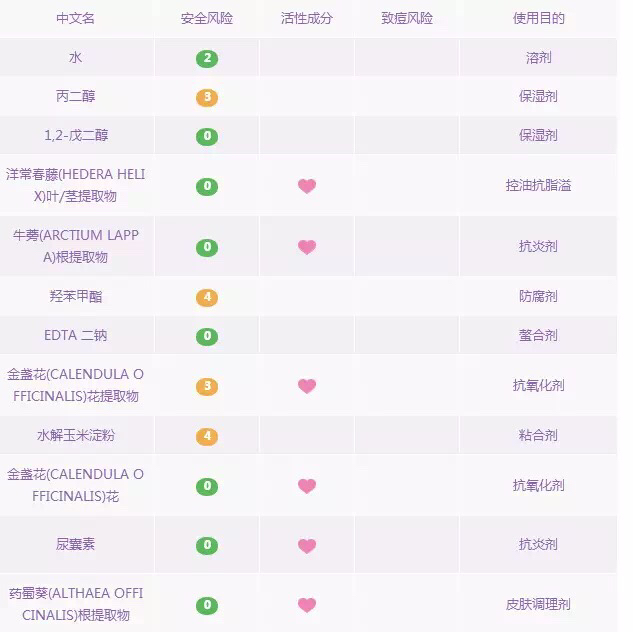This screenshot has height=632, width=633.
Task: Open the 尿囊素 ingredient link
Action: click(x=75, y=544)
